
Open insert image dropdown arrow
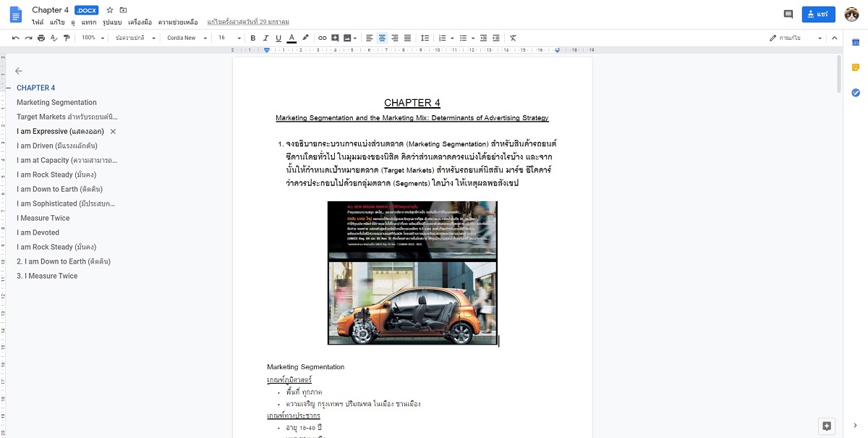coord(356,38)
